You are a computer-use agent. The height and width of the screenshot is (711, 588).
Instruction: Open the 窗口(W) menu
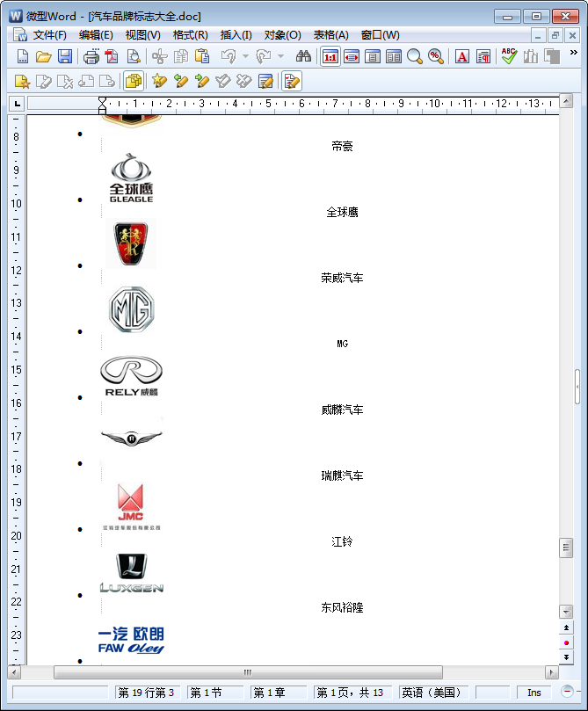click(380, 35)
